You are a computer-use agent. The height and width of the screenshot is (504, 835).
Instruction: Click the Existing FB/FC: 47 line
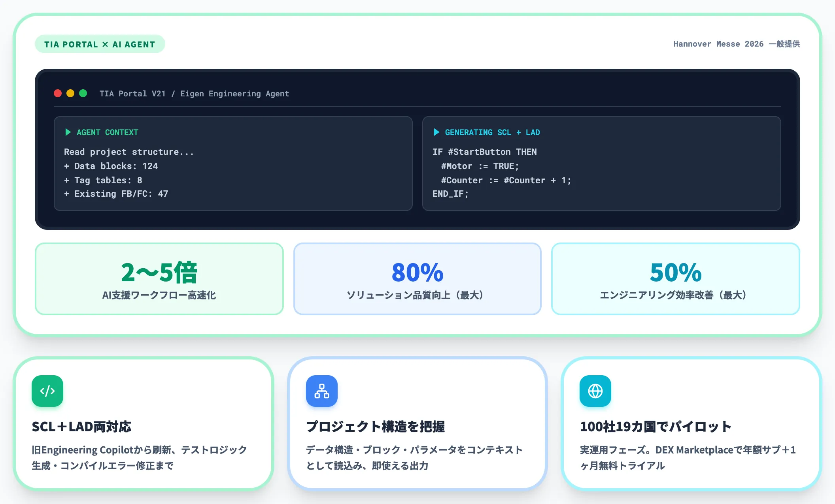click(x=116, y=194)
